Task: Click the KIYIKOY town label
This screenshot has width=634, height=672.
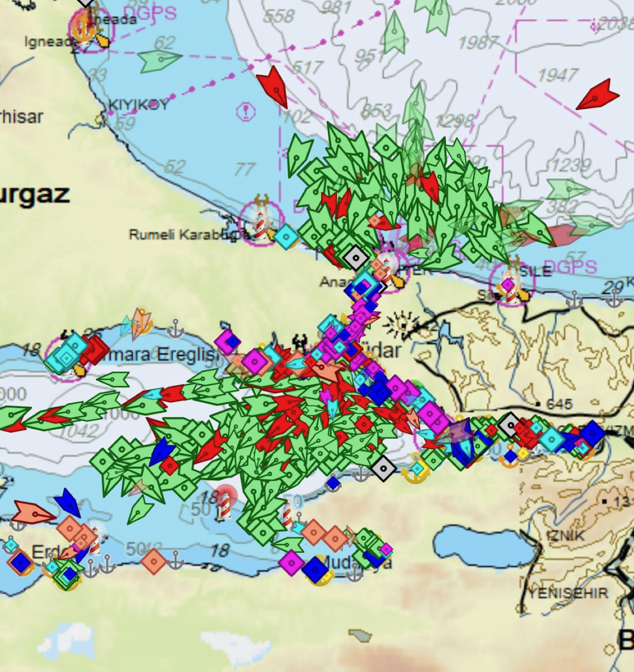Action: [x=139, y=104]
